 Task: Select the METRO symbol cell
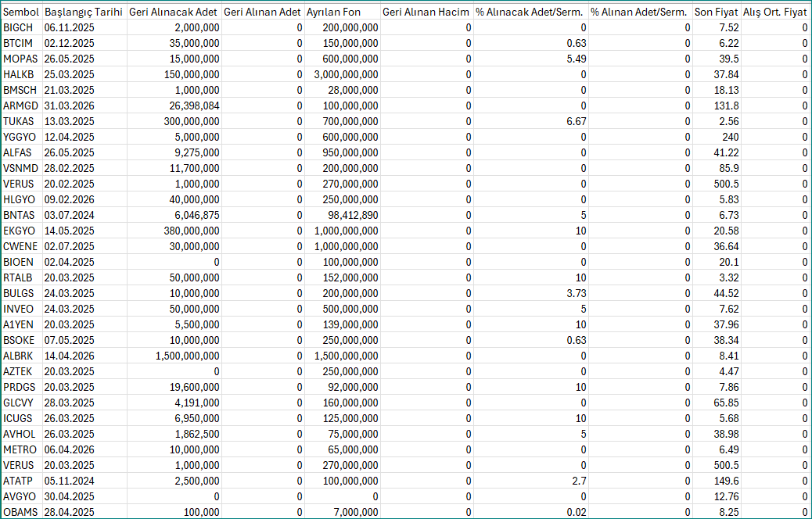pyautogui.click(x=21, y=449)
